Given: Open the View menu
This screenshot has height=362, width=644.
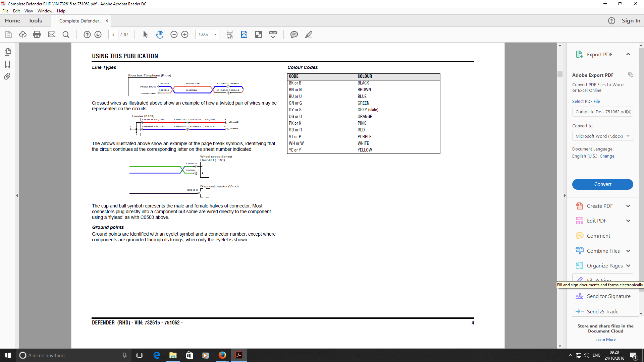Looking at the screenshot, I should (29, 11).
